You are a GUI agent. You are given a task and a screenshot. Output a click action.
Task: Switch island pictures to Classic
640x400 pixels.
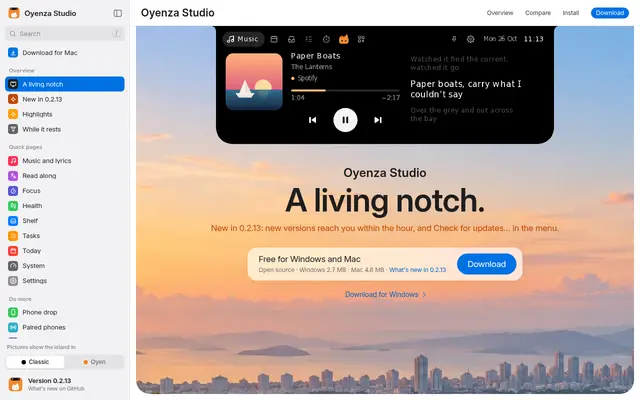point(35,362)
